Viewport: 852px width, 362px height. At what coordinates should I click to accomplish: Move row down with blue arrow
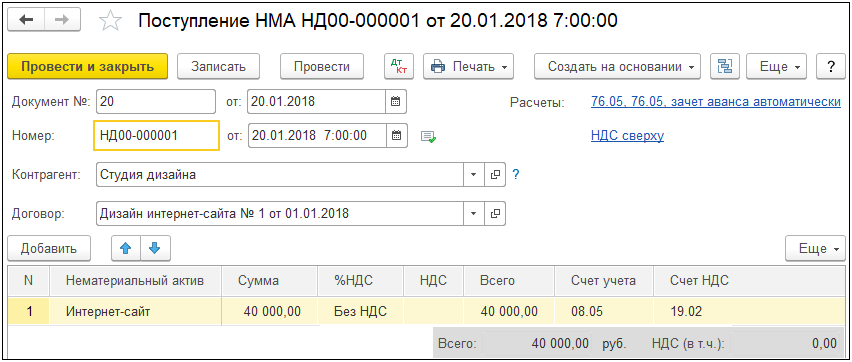click(x=155, y=248)
